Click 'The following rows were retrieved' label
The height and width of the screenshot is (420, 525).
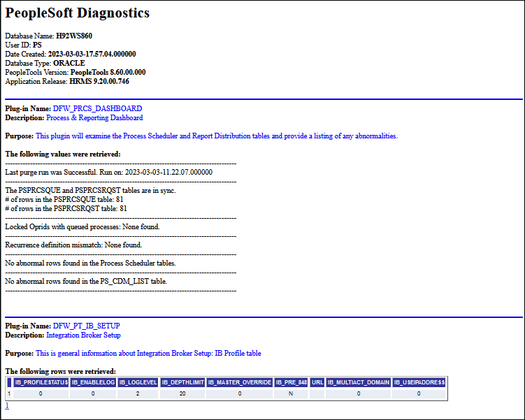point(61,371)
